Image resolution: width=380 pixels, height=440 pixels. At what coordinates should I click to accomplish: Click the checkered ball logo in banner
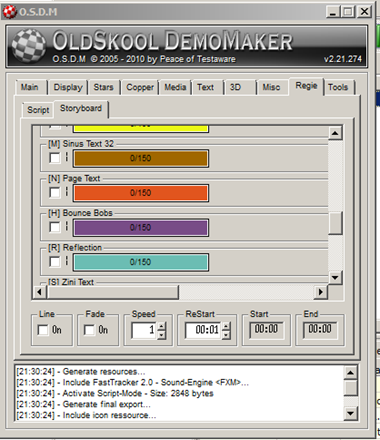pyautogui.click(x=29, y=46)
